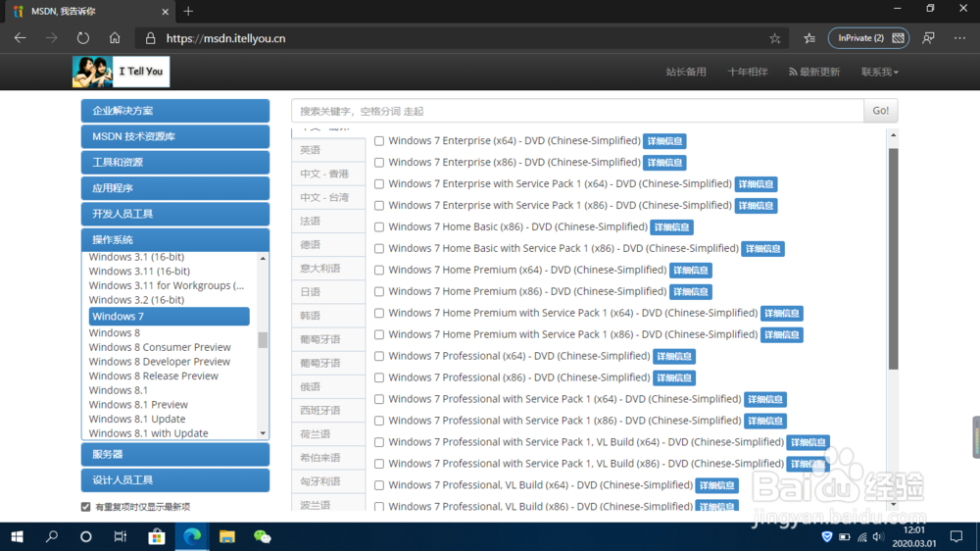Screen dimensions: 980x551
Task: Check Windows 7 Home Premium (x64) DVD checkbox
Action: click(379, 271)
